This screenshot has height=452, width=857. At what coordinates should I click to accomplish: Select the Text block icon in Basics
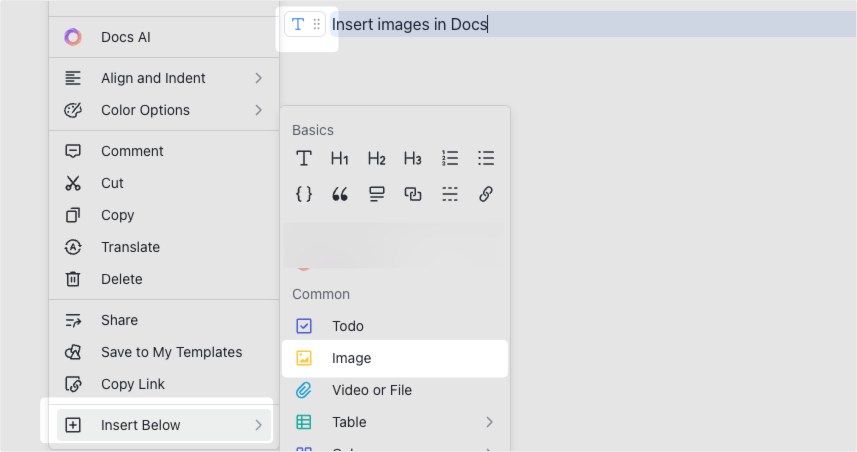pos(304,159)
